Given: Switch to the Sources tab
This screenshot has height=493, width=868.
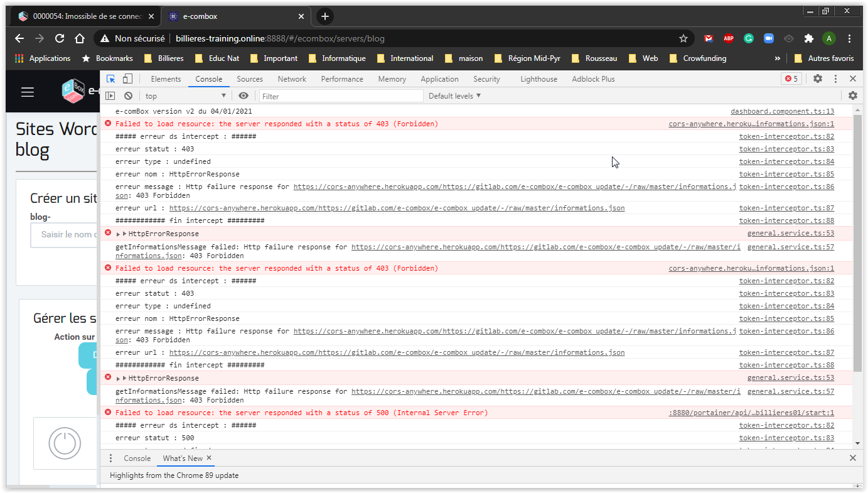Looking at the screenshot, I should 249,79.
